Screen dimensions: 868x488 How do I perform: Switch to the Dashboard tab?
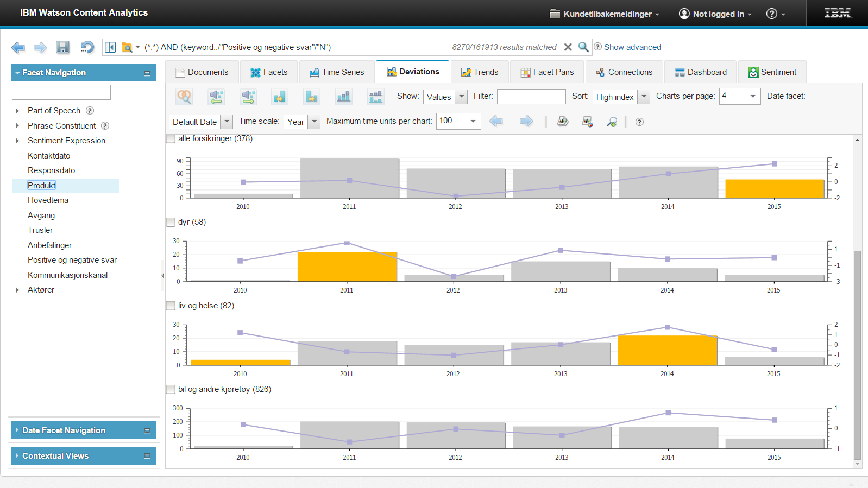700,72
